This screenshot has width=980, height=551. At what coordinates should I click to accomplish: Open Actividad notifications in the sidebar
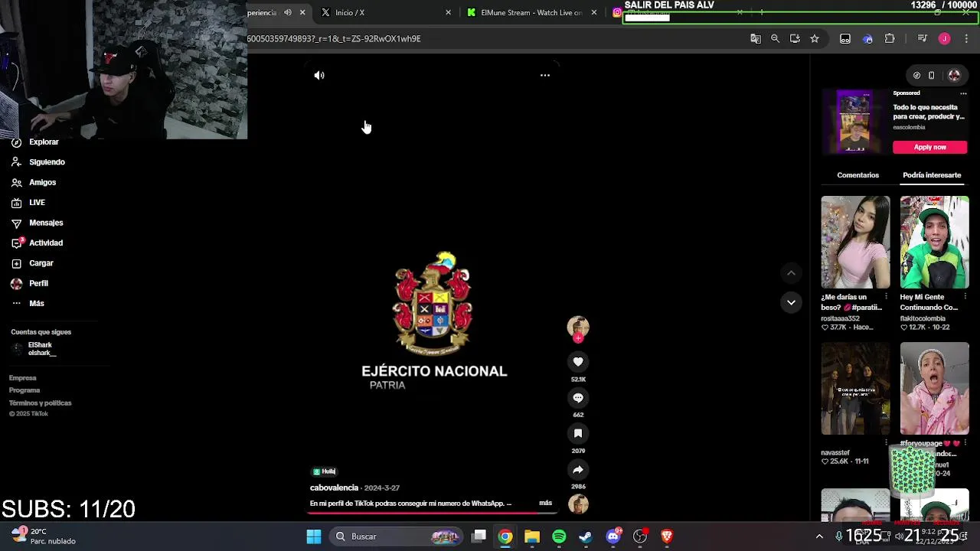[x=37, y=243]
